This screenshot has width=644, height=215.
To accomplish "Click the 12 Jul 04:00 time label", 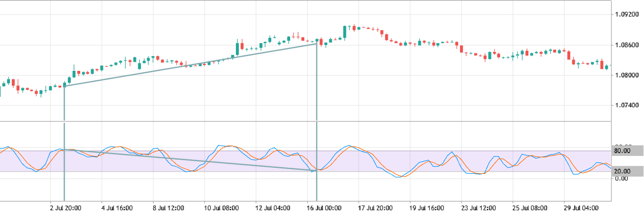I will (x=271, y=208).
